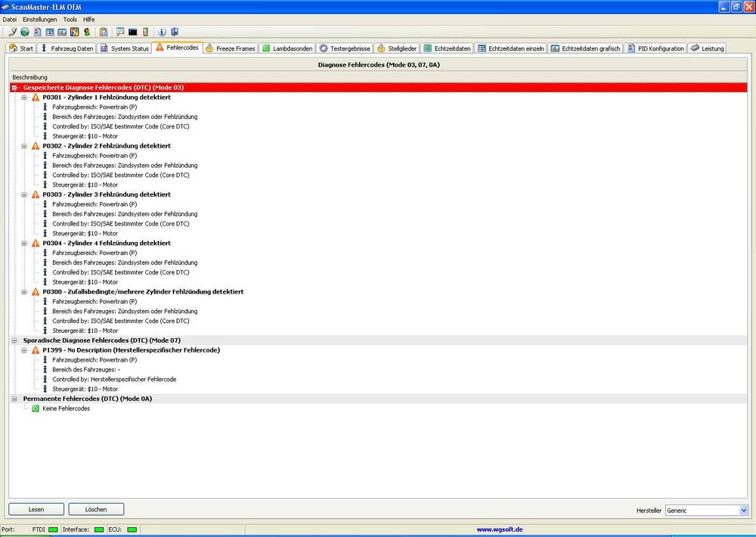Click the blue info icon in toolbar
This screenshot has width=756, height=537.
[162, 33]
